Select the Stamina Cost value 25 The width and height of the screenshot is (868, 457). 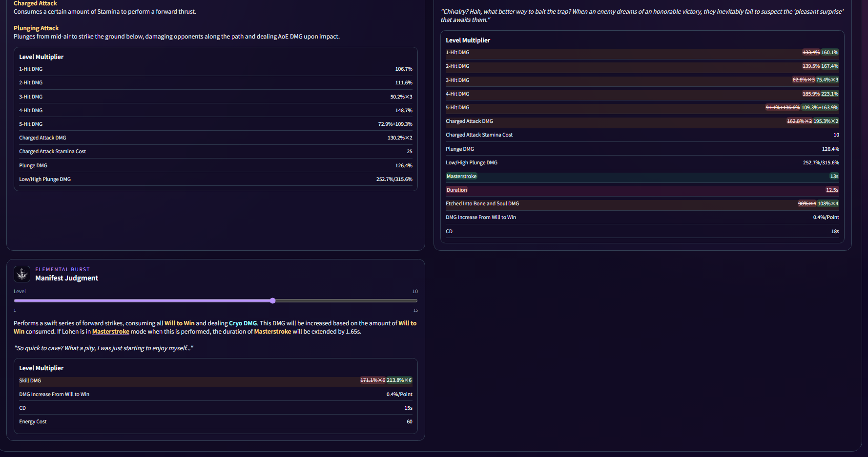pos(410,152)
